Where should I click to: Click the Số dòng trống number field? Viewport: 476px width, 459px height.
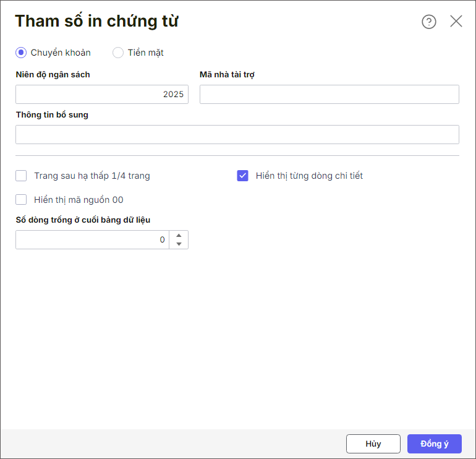point(91,239)
